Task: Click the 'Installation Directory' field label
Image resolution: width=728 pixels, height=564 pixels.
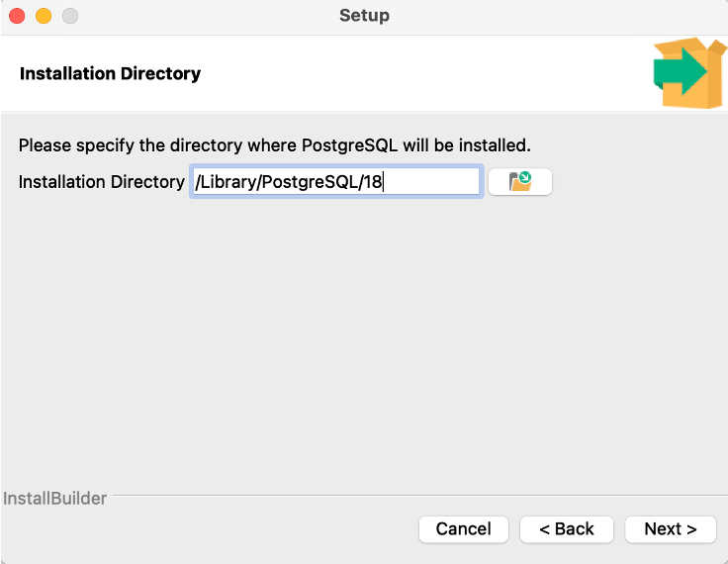Action: (x=102, y=182)
